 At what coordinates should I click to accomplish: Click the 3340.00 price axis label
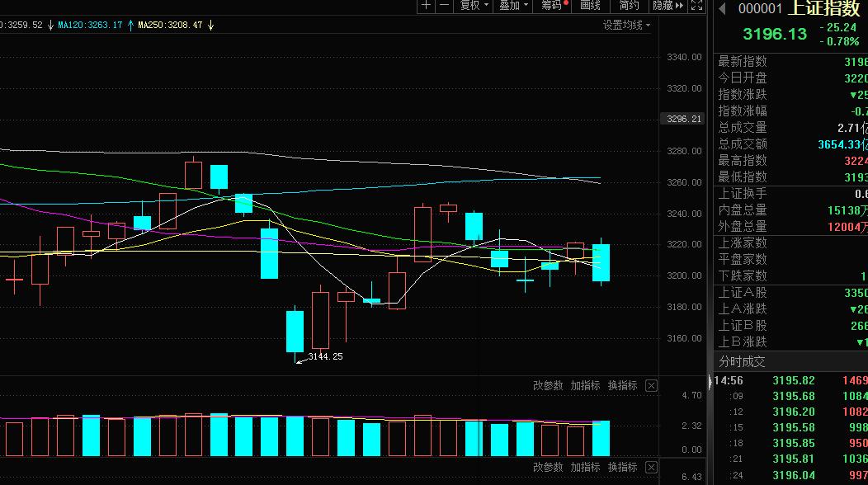[684, 57]
